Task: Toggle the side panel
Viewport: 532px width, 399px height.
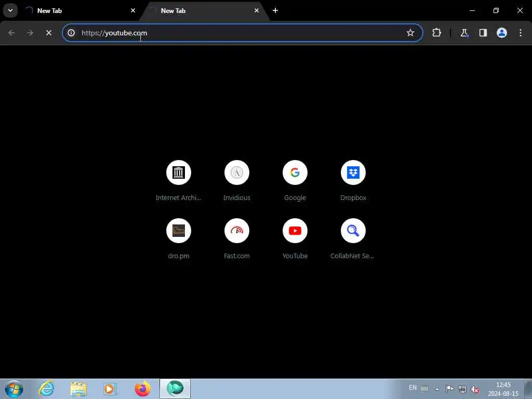Action: (x=483, y=33)
